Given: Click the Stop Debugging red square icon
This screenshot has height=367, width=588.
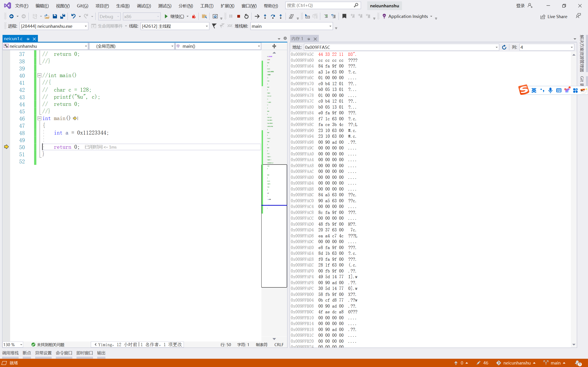Looking at the screenshot, I should tap(238, 16).
